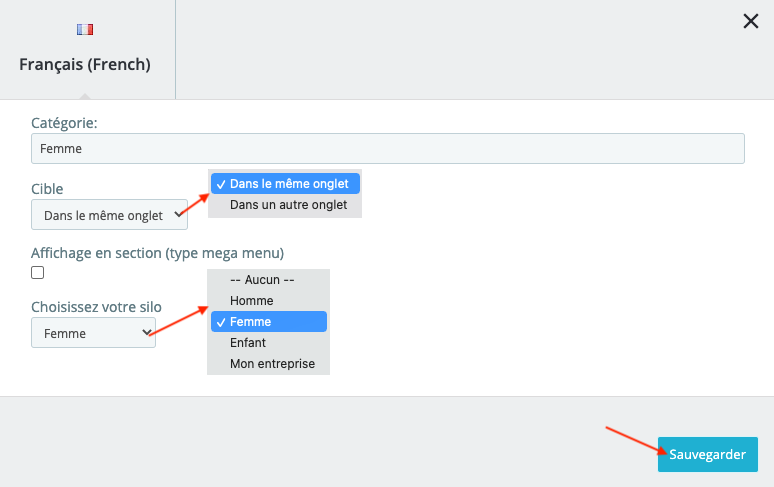Choose "Dans un autre onglet" option
Viewport: 774px width, 487px height.
[x=288, y=205]
